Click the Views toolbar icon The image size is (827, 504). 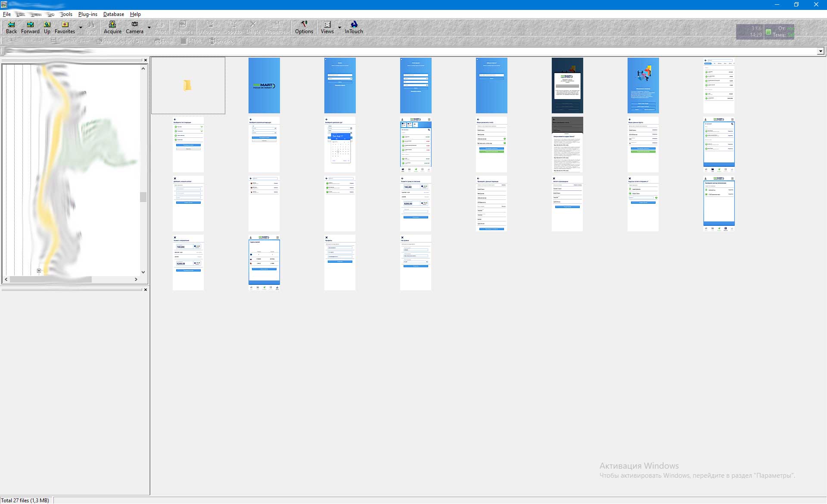point(327,27)
